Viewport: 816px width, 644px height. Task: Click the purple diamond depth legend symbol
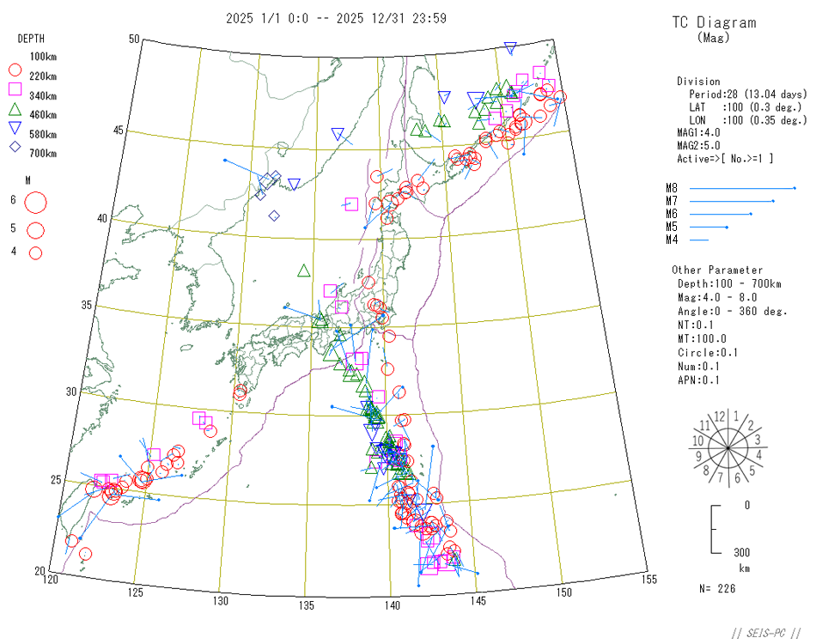(x=15, y=147)
